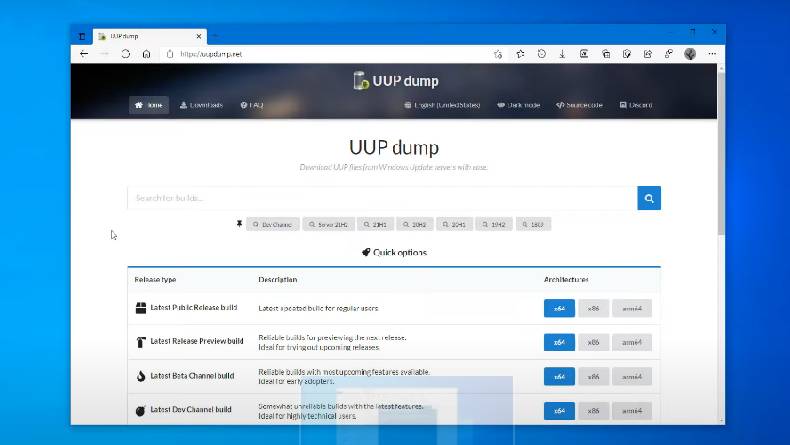Go back to the previous page
790x445 pixels.
(x=84, y=54)
